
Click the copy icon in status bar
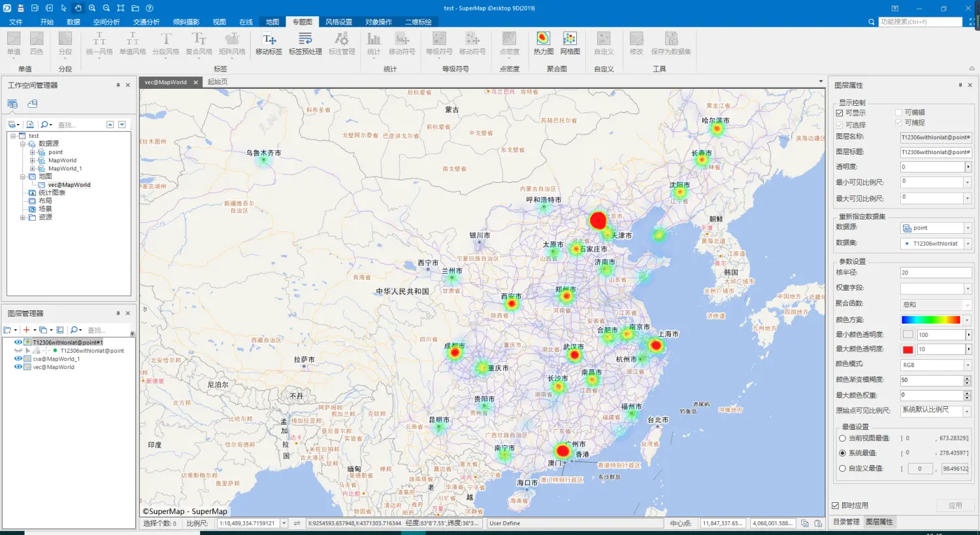pos(805,523)
